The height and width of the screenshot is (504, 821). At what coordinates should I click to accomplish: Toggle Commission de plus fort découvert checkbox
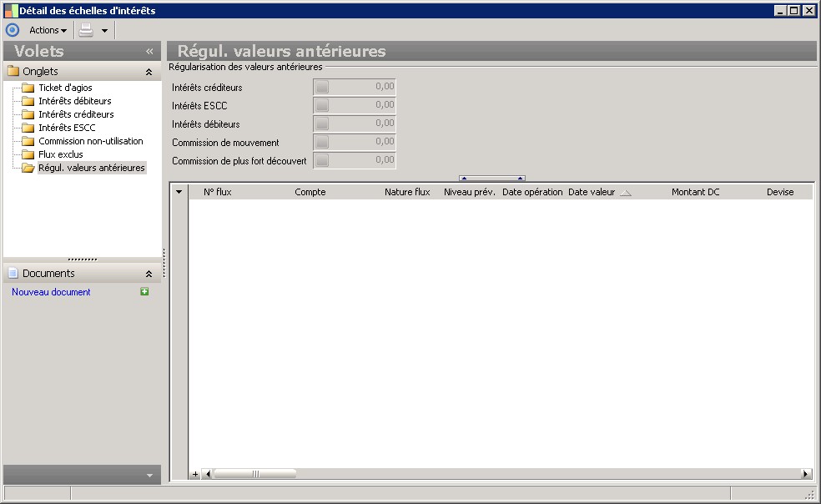click(322, 160)
